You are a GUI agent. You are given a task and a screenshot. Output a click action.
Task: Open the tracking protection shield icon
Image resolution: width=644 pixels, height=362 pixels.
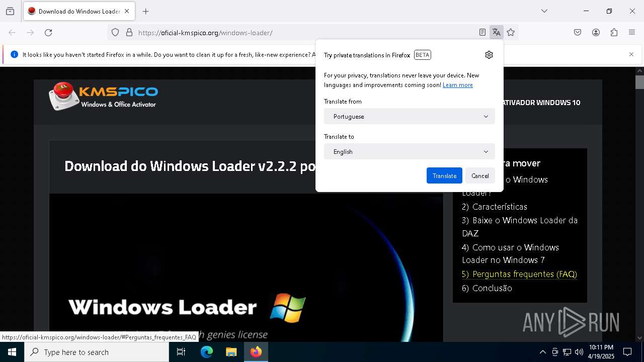[x=115, y=33]
